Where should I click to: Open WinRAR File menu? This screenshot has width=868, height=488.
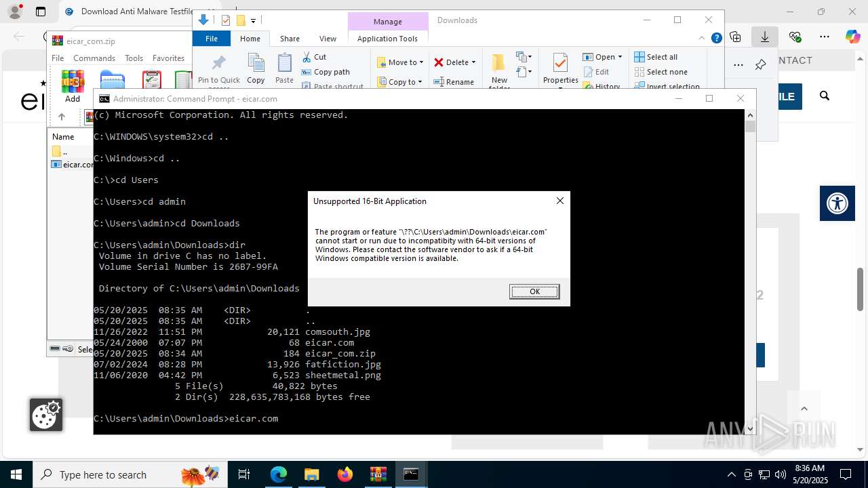pos(58,58)
